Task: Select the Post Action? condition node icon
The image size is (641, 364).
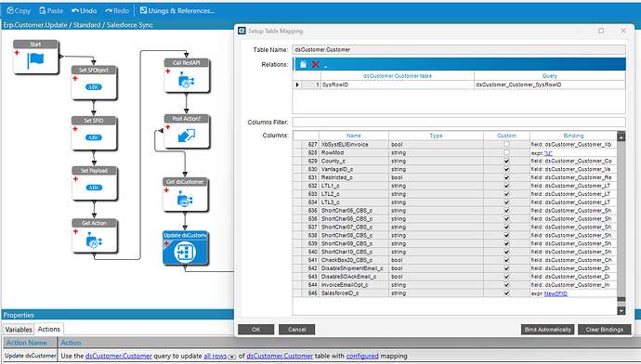Action: click(187, 136)
